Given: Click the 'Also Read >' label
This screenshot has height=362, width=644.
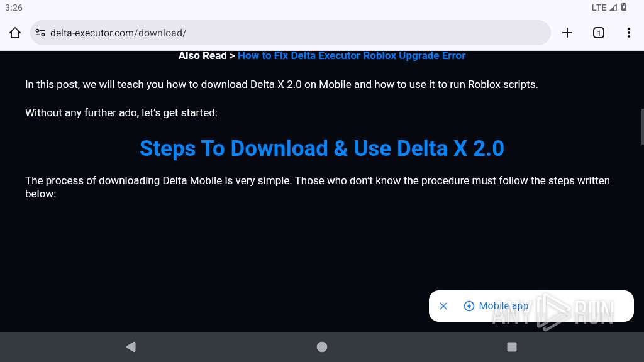Looking at the screenshot, I should click(206, 56).
